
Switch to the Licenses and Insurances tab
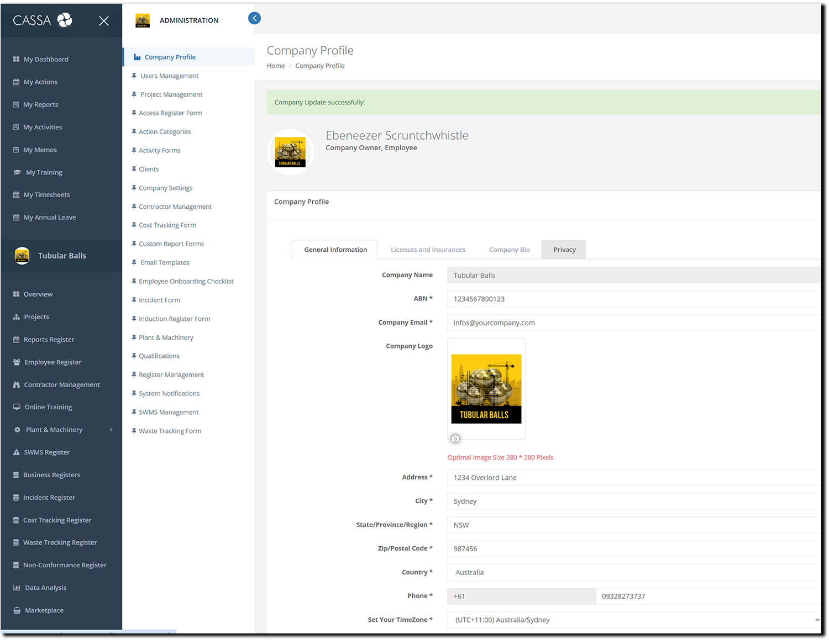click(x=428, y=250)
